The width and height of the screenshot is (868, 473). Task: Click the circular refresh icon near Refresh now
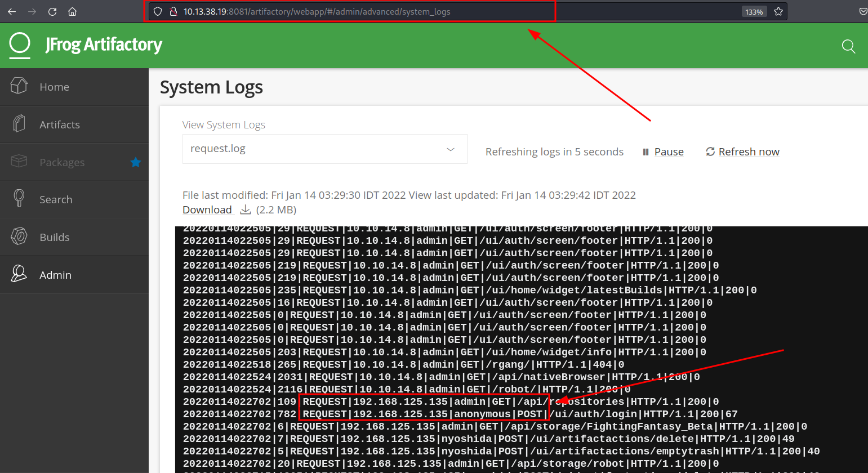[x=710, y=151]
